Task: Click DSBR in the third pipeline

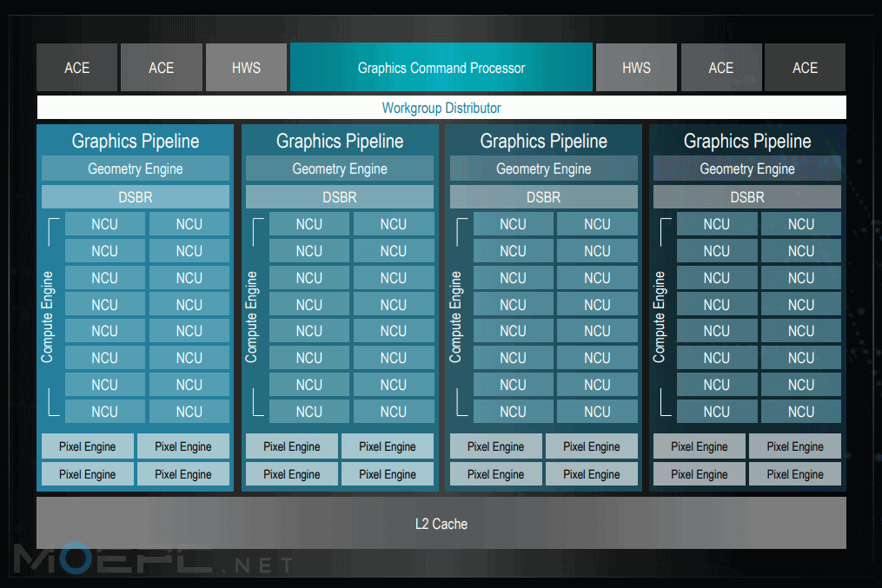Action: tap(543, 197)
